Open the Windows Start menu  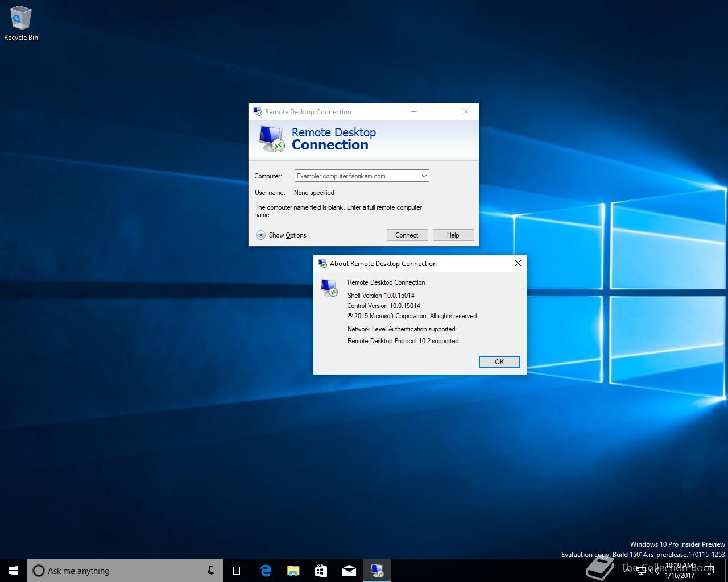point(14,571)
